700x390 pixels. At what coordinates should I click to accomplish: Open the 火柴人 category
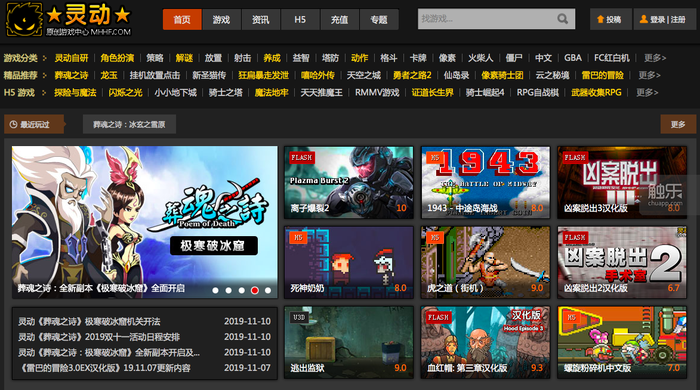[x=480, y=58]
